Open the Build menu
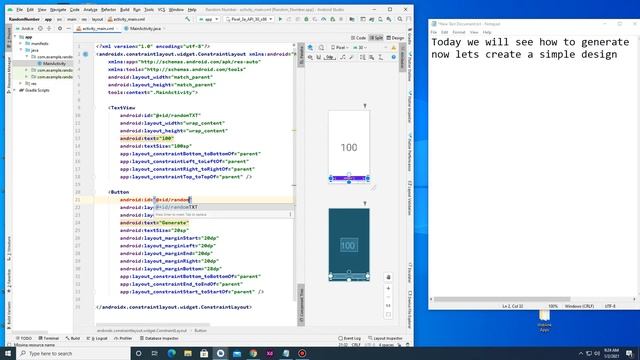 click(x=124, y=9)
